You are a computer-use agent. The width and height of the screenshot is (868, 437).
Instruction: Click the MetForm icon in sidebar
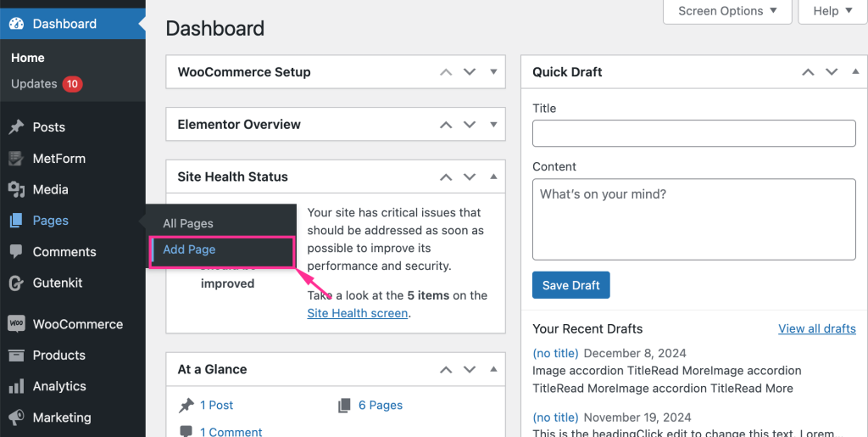(x=16, y=159)
